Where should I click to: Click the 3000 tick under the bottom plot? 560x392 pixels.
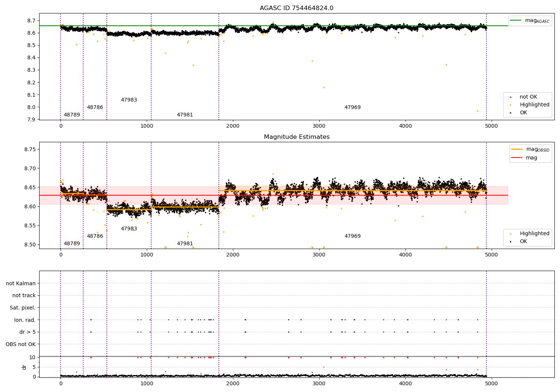pos(319,384)
